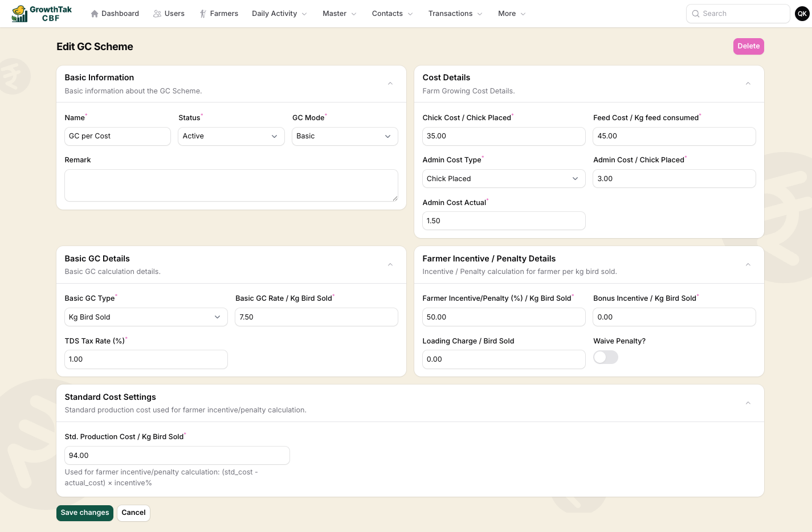812x532 pixels.
Task: Collapse the Cost Details section
Action: [x=748, y=84]
